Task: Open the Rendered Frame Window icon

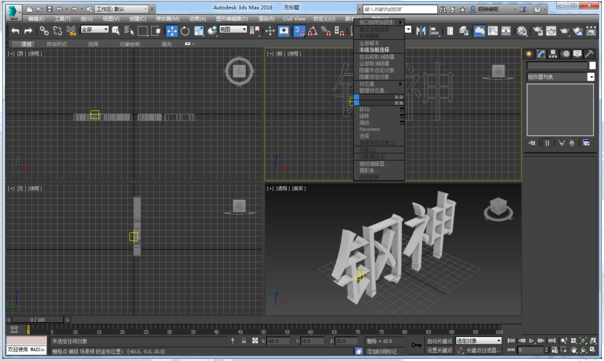Action: click(551, 31)
